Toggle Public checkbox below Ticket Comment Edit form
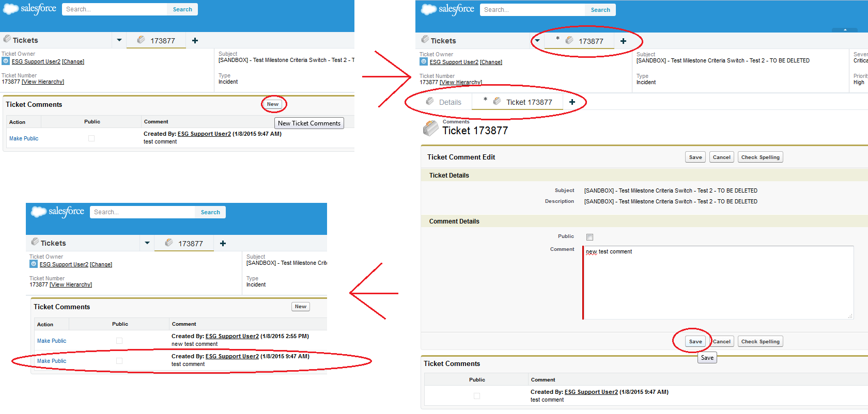Viewport: 868px width, 414px height. (477, 396)
